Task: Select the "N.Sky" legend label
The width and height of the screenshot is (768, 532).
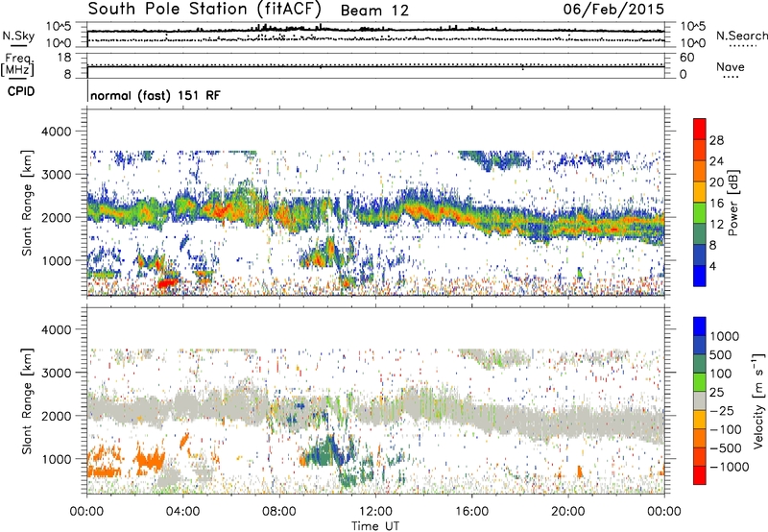Action: pyautogui.click(x=18, y=36)
